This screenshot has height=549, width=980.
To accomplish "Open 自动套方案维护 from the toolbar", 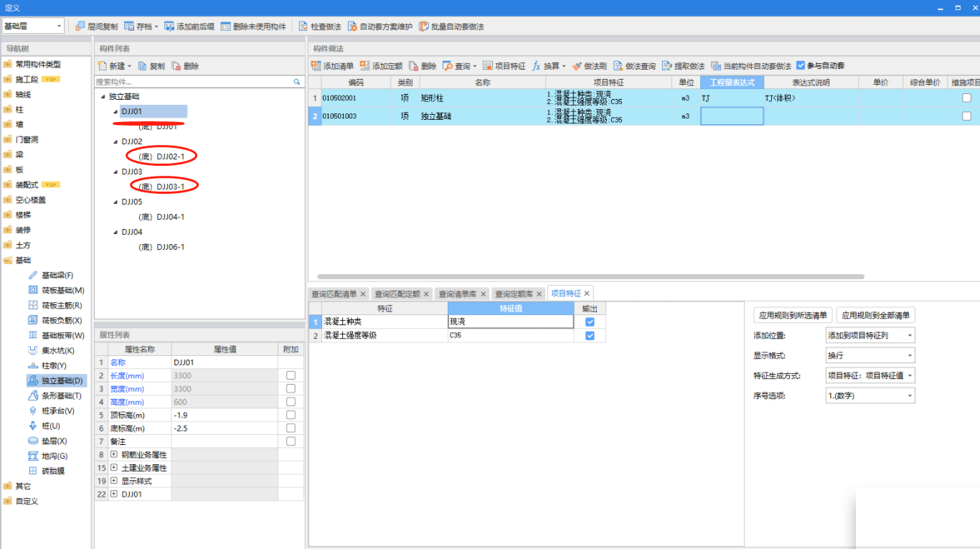I will 380,27.
